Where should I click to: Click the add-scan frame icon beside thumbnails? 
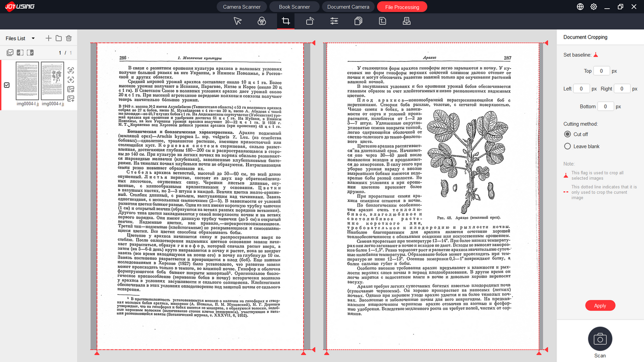tap(71, 80)
